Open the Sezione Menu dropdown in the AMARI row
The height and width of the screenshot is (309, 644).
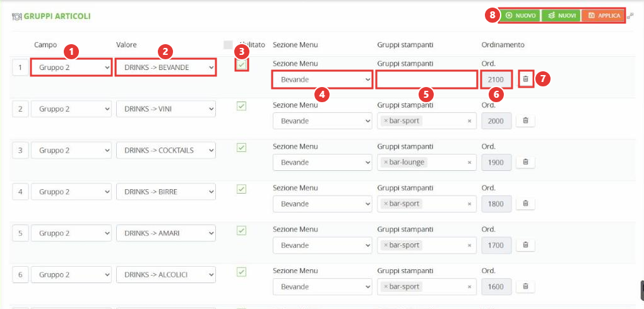pyautogui.click(x=323, y=245)
